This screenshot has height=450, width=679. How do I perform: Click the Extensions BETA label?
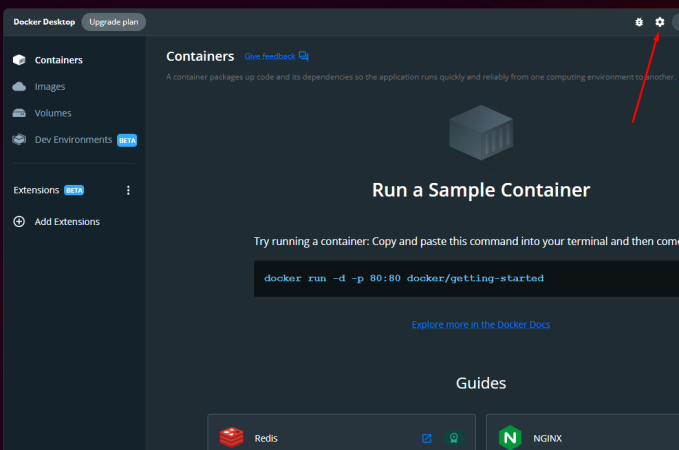click(74, 190)
